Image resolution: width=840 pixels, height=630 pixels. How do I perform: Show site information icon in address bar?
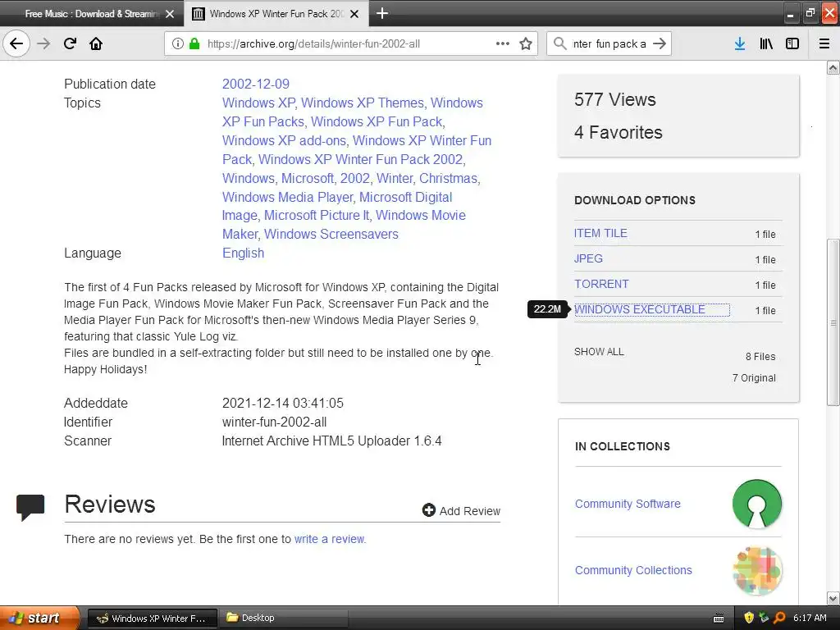(x=177, y=43)
